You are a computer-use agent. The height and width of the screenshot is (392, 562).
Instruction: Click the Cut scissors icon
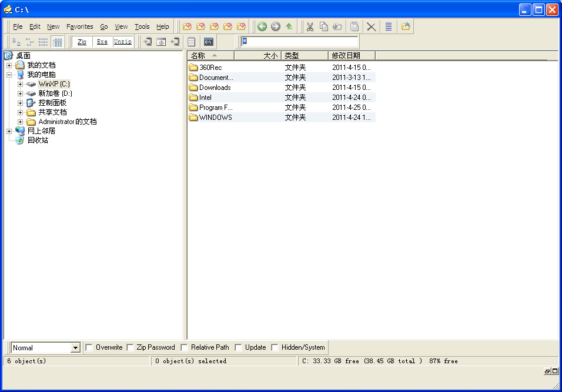[x=310, y=26]
